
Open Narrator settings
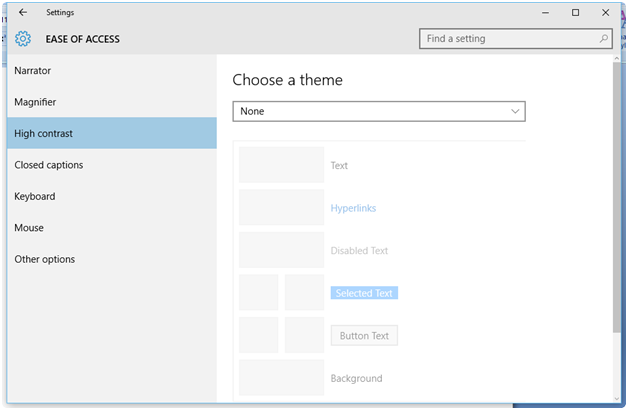click(x=33, y=71)
